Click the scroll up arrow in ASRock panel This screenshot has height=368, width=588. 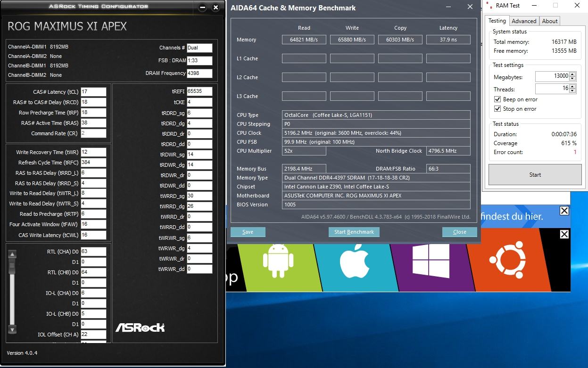[13, 254]
